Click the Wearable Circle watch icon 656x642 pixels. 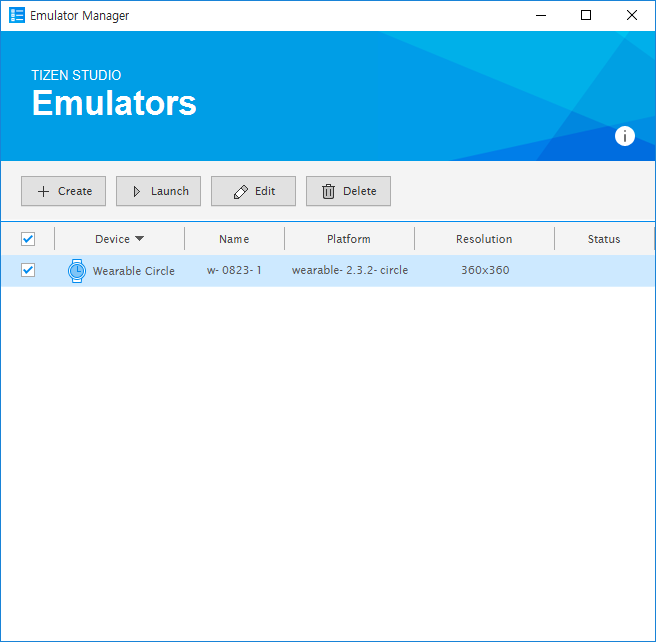[77, 271]
